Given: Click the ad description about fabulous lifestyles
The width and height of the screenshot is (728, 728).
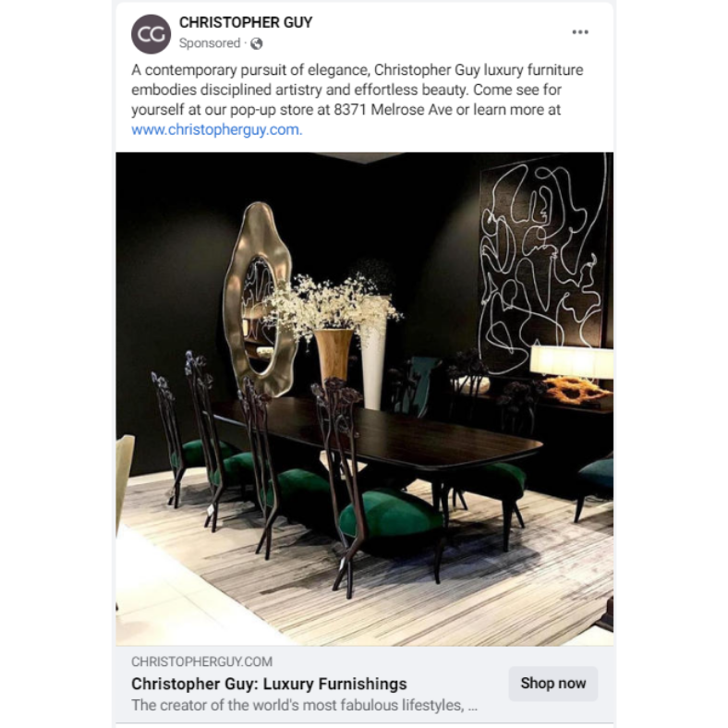Looking at the screenshot, I should coord(304,705).
